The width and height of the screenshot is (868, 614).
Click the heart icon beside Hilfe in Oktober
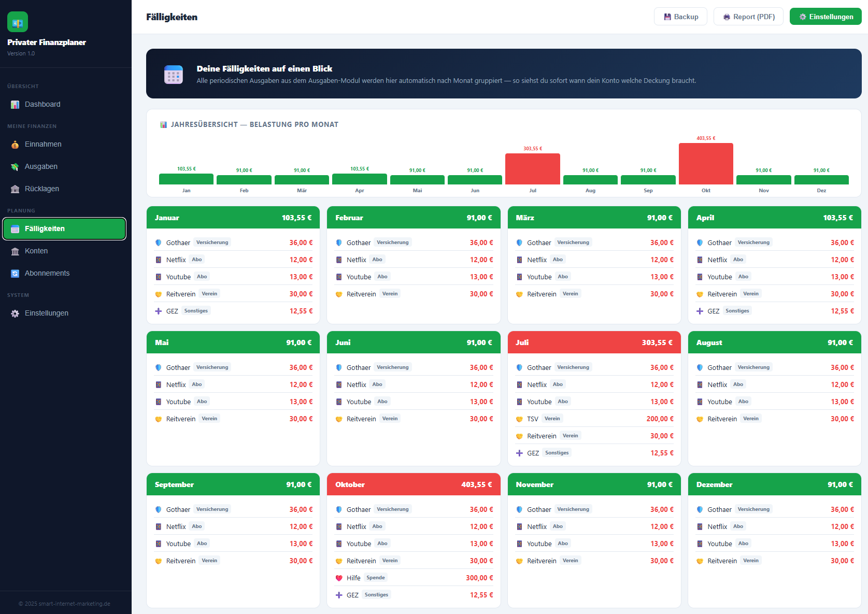pos(339,578)
